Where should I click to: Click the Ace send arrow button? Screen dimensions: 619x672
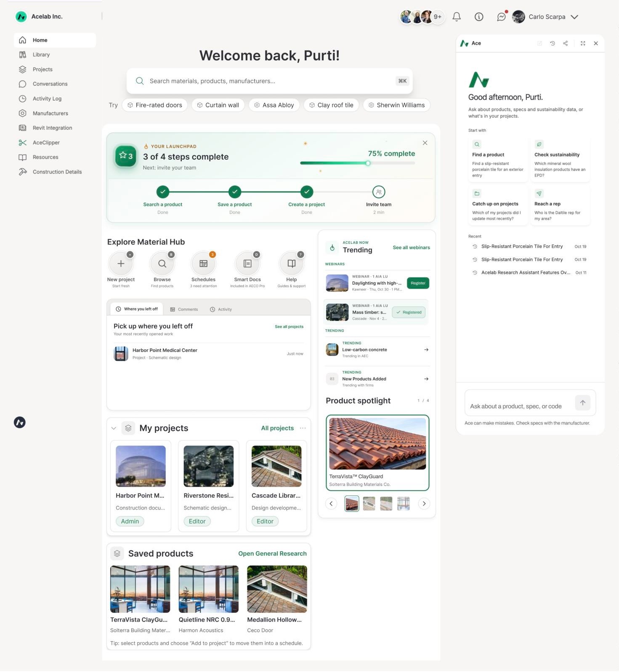coord(583,403)
